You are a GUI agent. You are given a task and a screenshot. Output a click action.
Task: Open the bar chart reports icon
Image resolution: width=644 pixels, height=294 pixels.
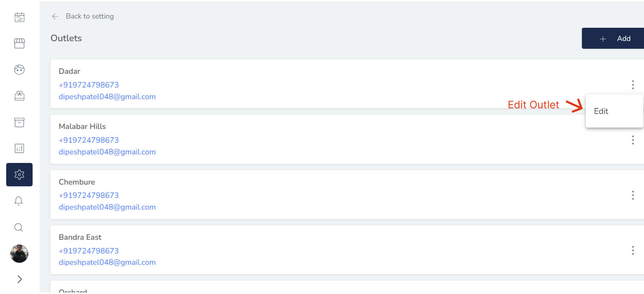coord(20,149)
